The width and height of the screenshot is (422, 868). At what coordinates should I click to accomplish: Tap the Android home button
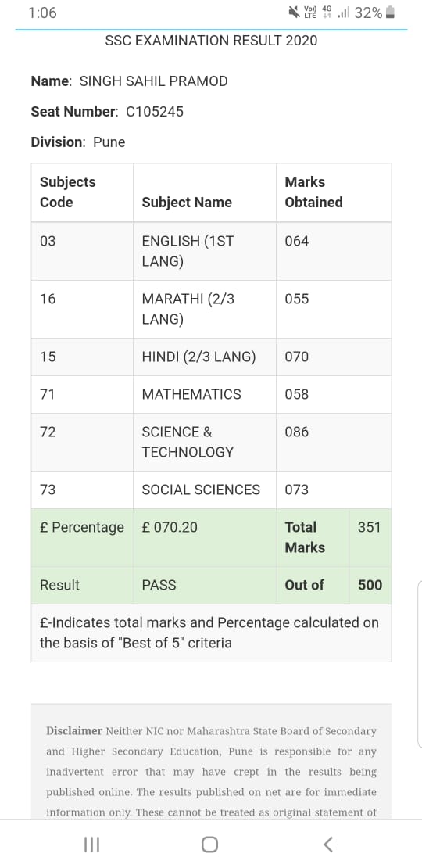pyautogui.click(x=209, y=845)
